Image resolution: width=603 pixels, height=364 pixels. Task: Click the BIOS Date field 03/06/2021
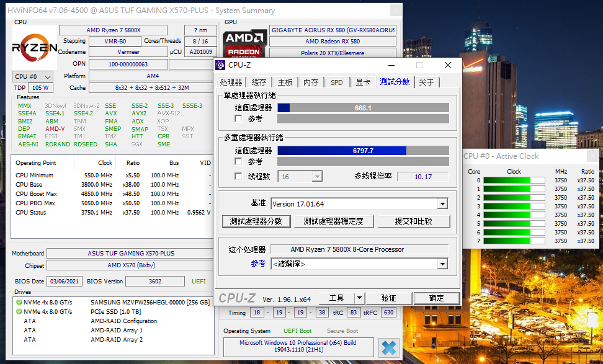click(65, 282)
